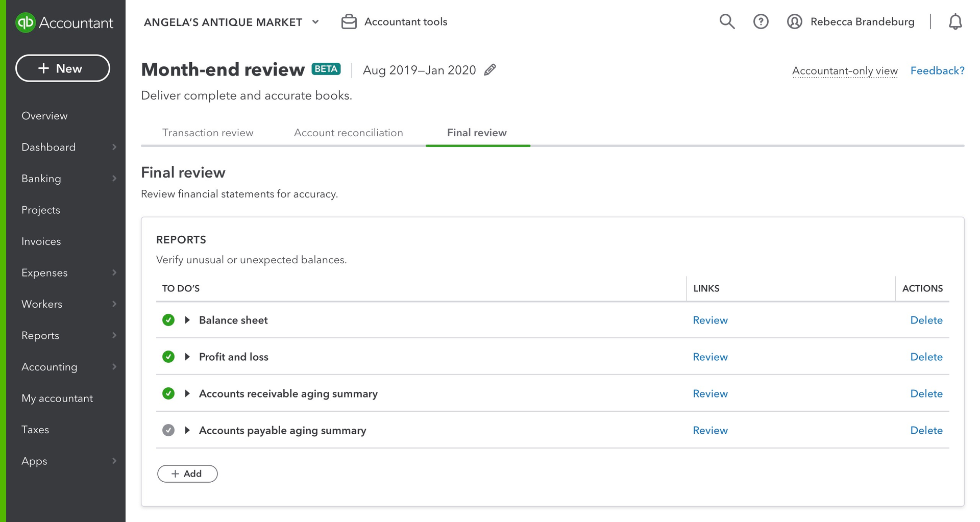Screen dimensions: 980x522
Task: Click the Rebecca Brandeburg profile icon
Action: point(794,21)
